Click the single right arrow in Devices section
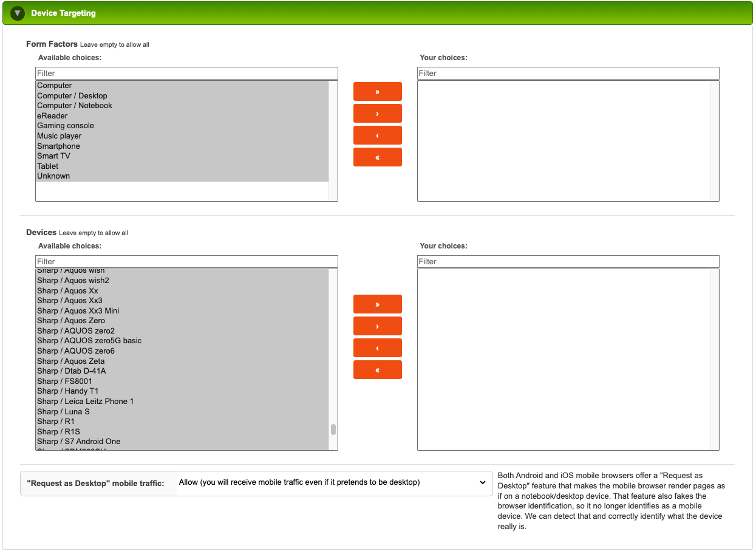 coord(377,326)
